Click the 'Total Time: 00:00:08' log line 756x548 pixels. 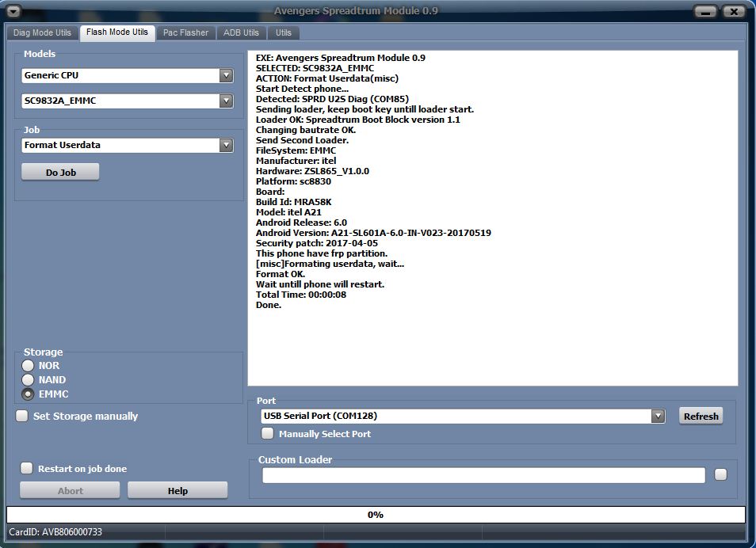[301, 295]
